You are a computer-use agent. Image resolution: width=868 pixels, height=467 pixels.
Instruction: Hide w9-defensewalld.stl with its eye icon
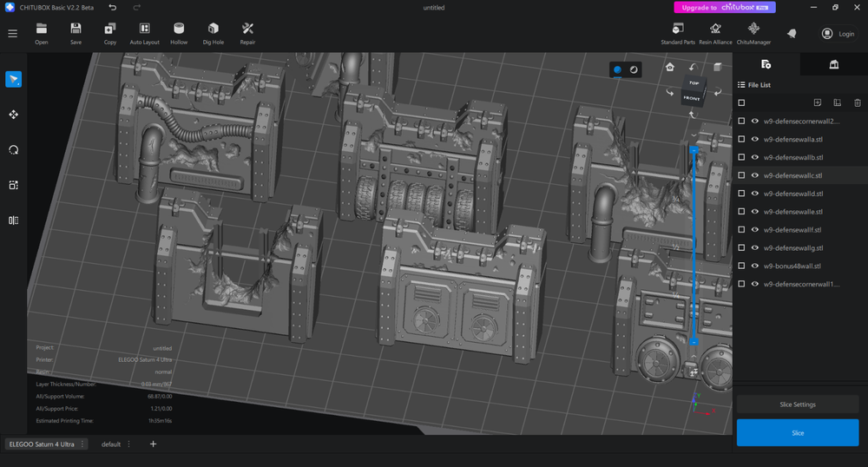tap(754, 194)
